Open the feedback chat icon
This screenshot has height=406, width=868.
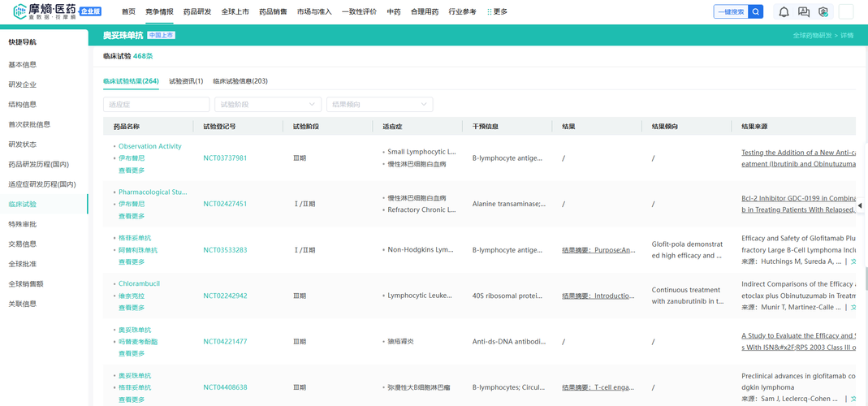click(804, 12)
